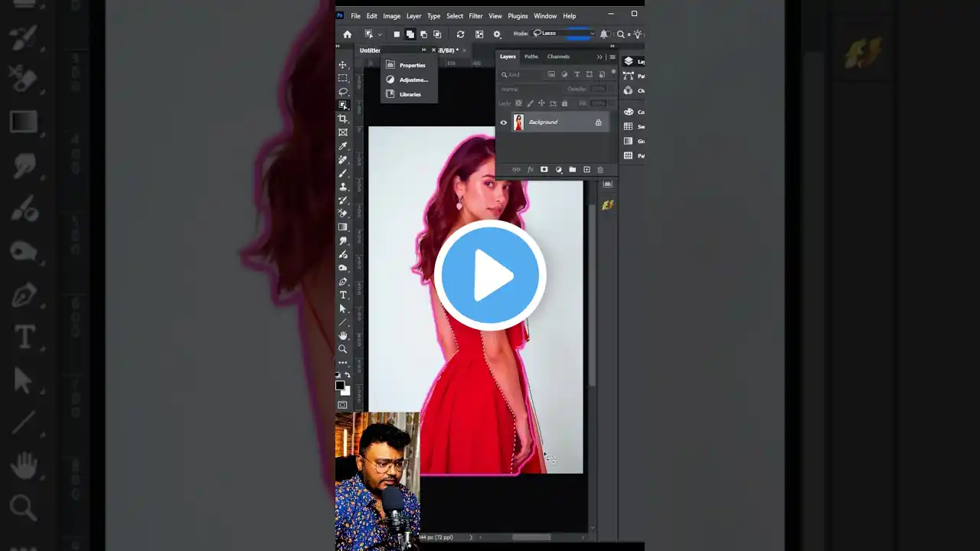Screen dimensions: 980x551
Task: Open the Normal blend mode dropdown
Action: point(531,89)
